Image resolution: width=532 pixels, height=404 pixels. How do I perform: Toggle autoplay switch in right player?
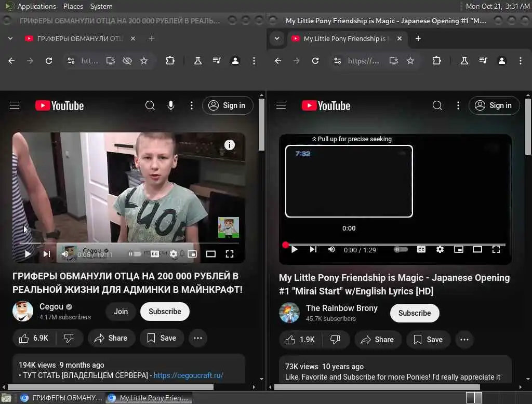pos(401,250)
